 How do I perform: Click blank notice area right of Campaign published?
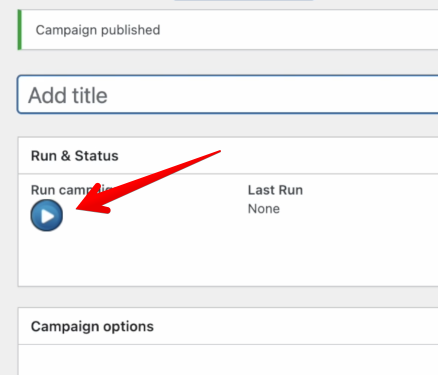[x=300, y=30]
